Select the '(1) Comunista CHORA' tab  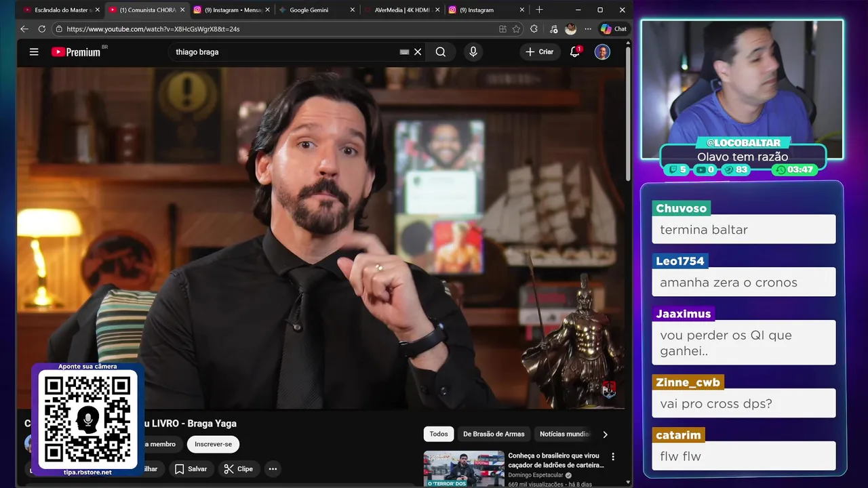pos(146,10)
